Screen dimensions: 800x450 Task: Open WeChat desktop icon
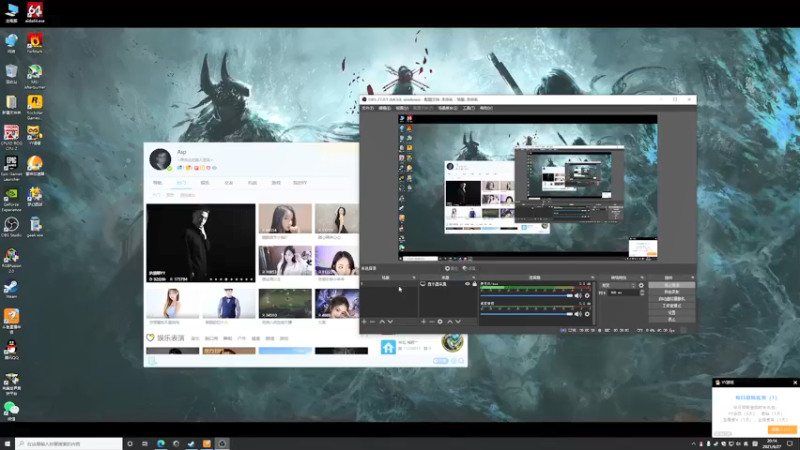(x=11, y=411)
